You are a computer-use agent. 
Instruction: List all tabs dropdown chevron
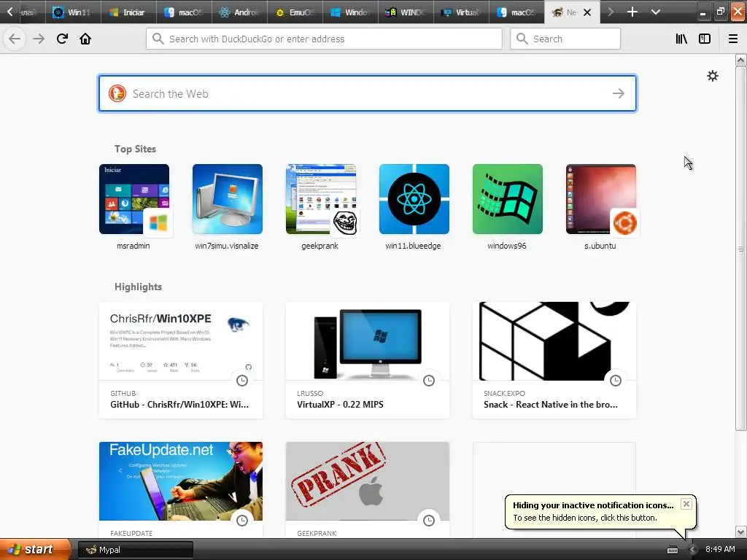click(x=656, y=12)
